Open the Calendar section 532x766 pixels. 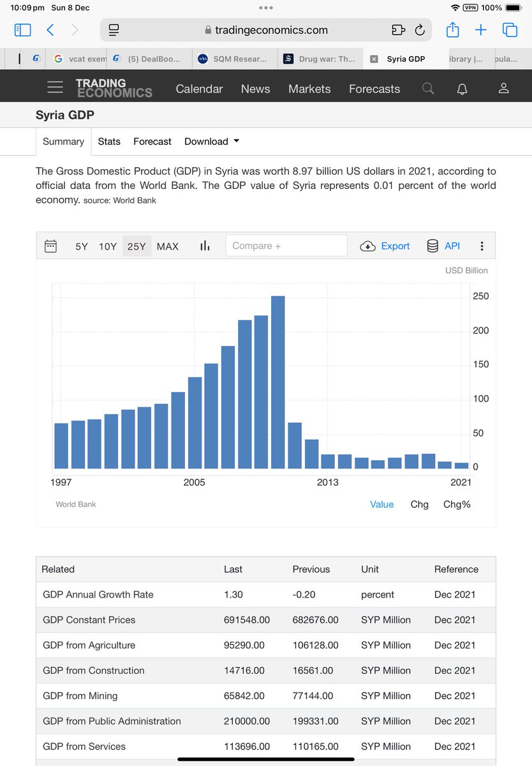(x=199, y=89)
